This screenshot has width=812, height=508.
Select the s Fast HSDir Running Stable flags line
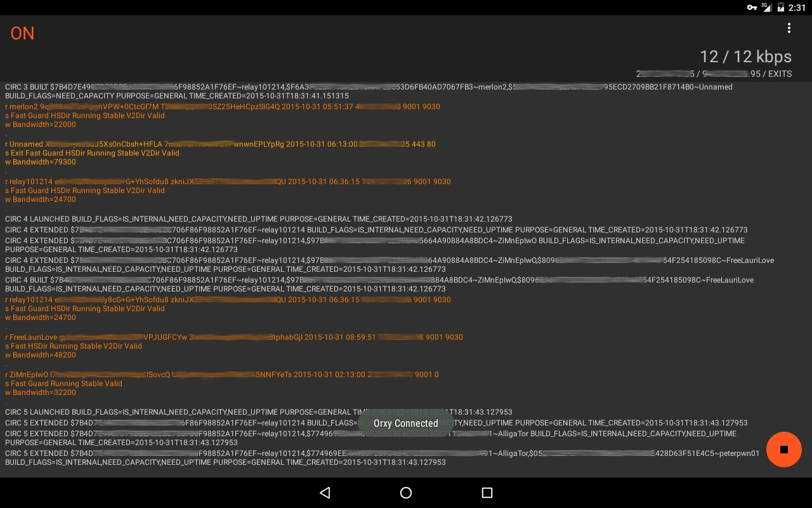(74, 346)
